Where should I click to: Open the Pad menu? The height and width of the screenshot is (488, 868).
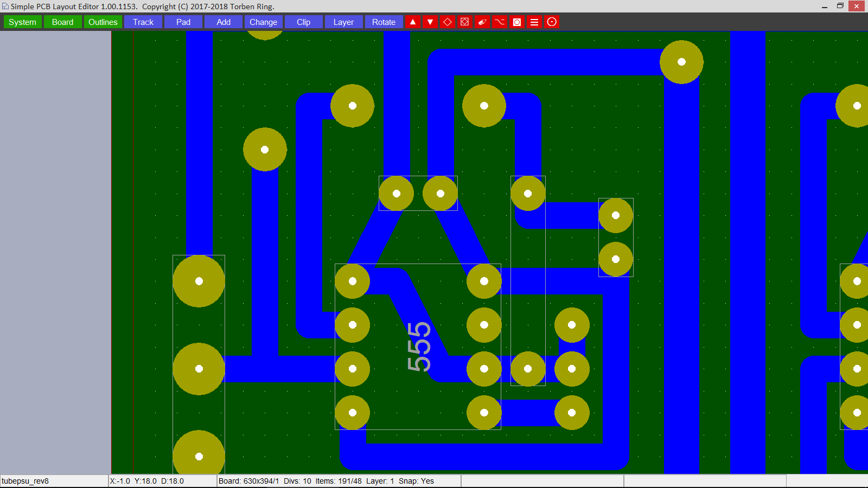click(183, 22)
